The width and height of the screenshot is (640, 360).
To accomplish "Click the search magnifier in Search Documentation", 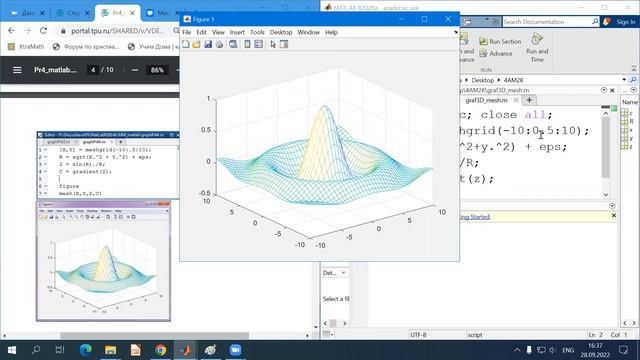I will [x=595, y=22].
